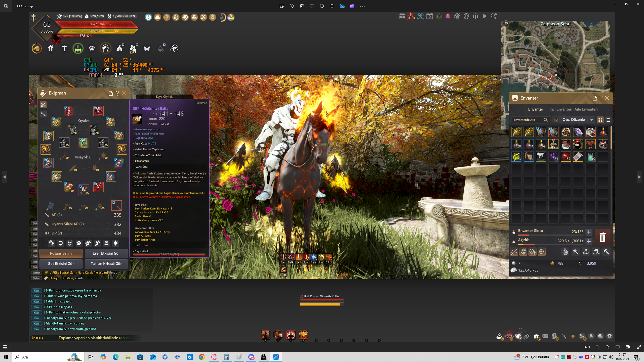Rotate the GEARS.bmp image
Image resolution: width=644 pixels, height=362 pixels.
click(292, 6)
